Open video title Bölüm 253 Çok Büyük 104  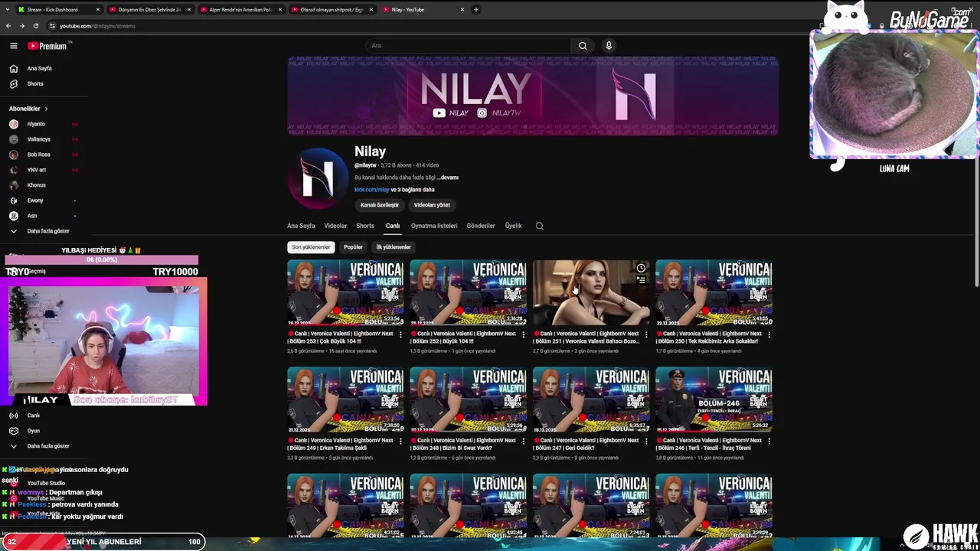pyautogui.click(x=341, y=337)
